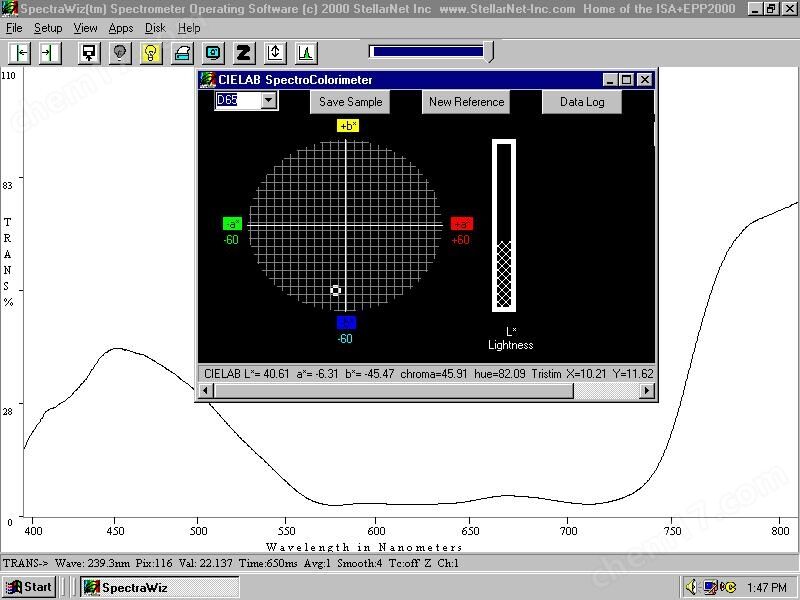This screenshot has width=800, height=600.
Task: Open the File menu
Action: click(14, 28)
